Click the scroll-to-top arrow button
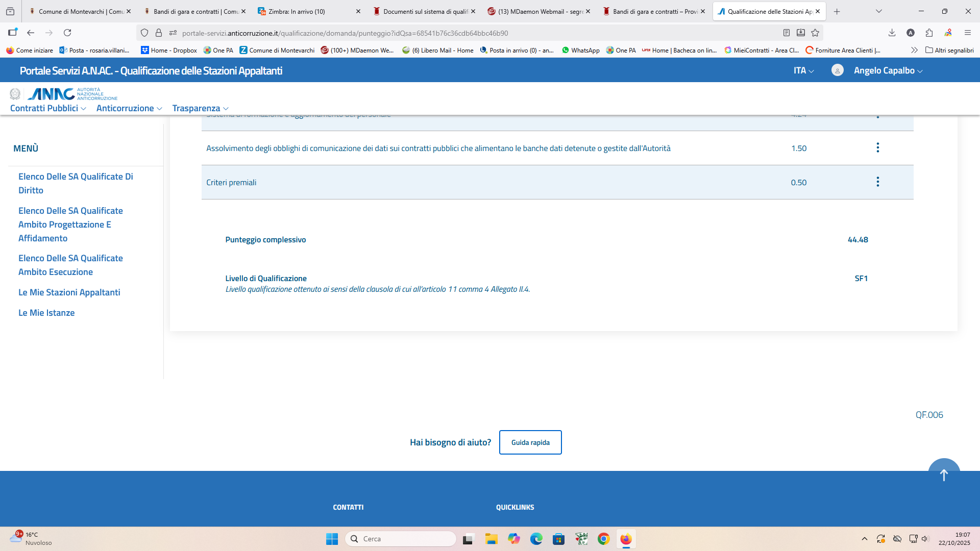This screenshot has width=980, height=551. click(944, 474)
